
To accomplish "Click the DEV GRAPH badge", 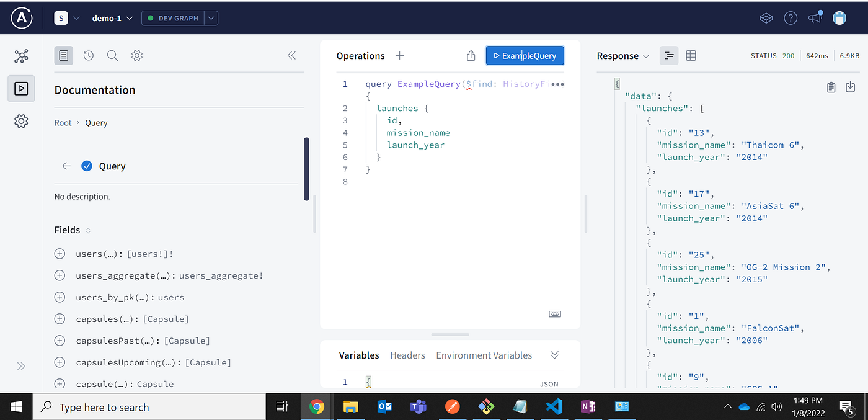I will click(173, 18).
